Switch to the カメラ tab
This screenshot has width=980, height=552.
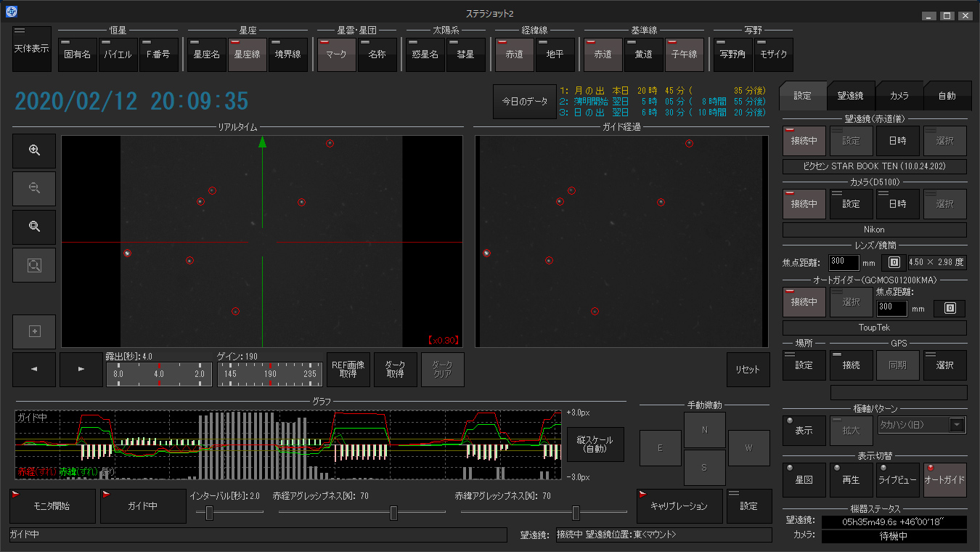899,96
